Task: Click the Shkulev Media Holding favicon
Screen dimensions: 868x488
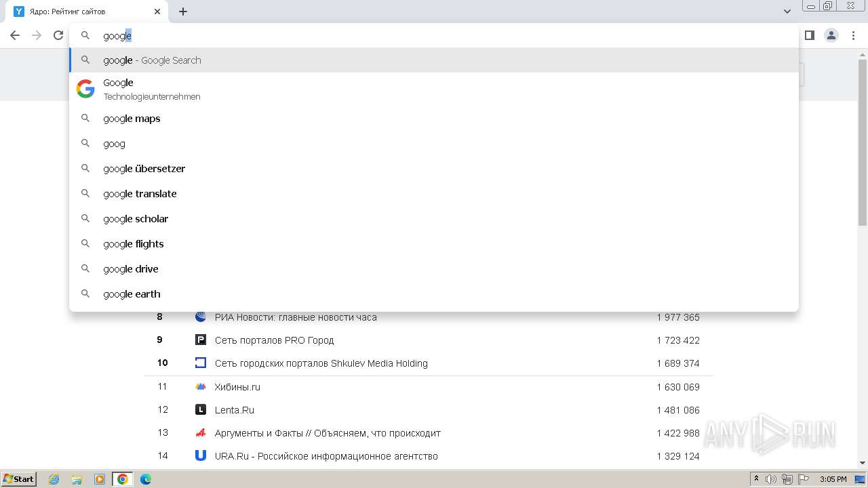Action: click(x=201, y=363)
